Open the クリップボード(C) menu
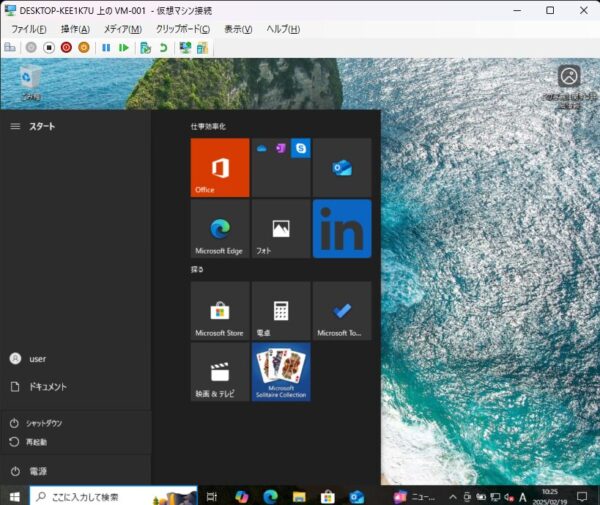The image size is (600, 505). pyautogui.click(x=183, y=29)
